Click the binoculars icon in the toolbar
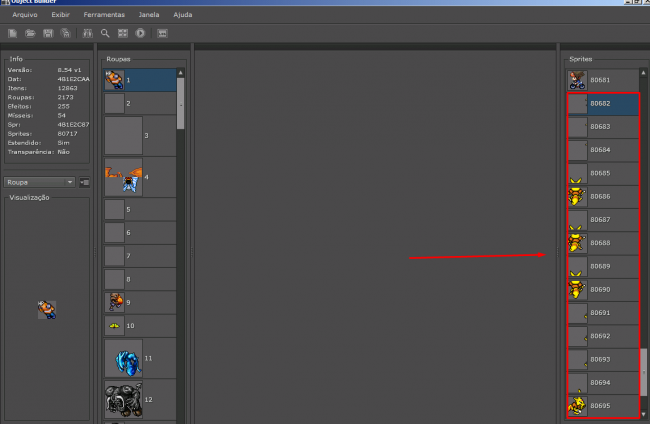Image resolution: width=650 pixels, height=424 pixels. click(x=87, y=33)
